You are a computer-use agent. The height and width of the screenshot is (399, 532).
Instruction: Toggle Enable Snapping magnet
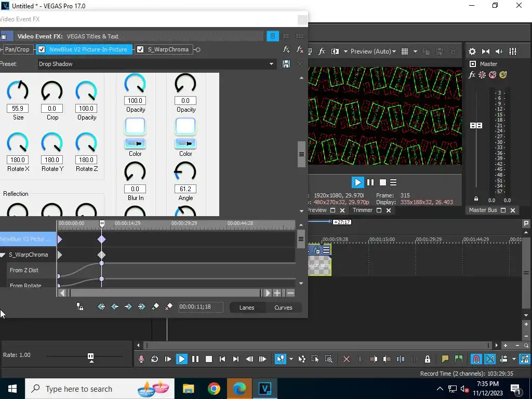[x=476, y=359]
